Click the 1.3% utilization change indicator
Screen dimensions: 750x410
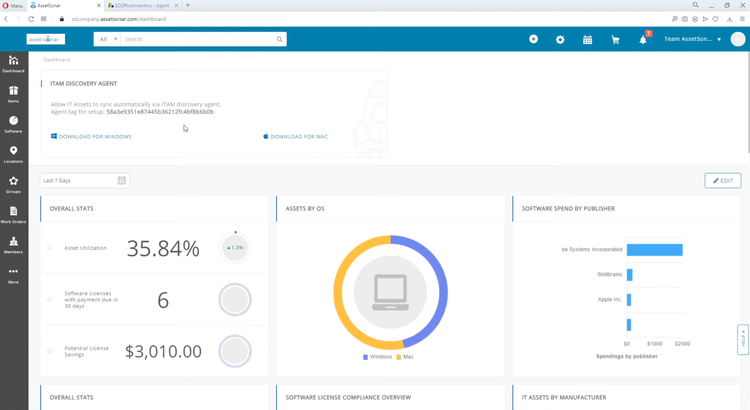(x=235, y=248)
